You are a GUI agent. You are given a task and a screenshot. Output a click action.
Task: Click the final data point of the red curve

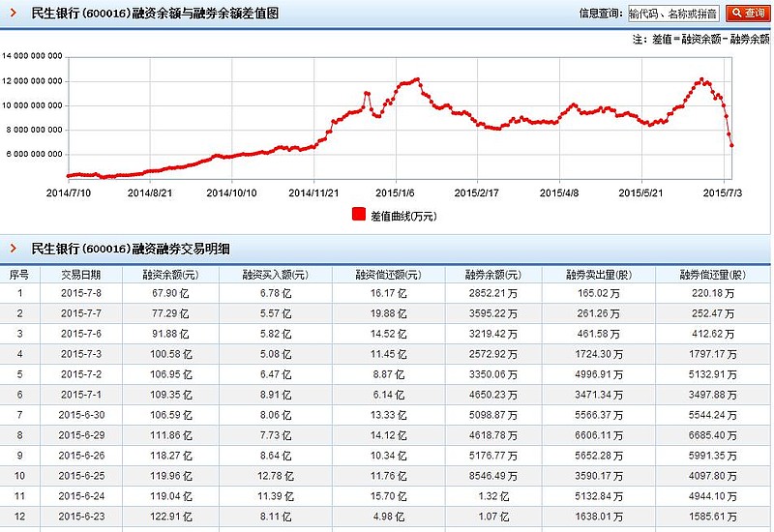[731, 145]
